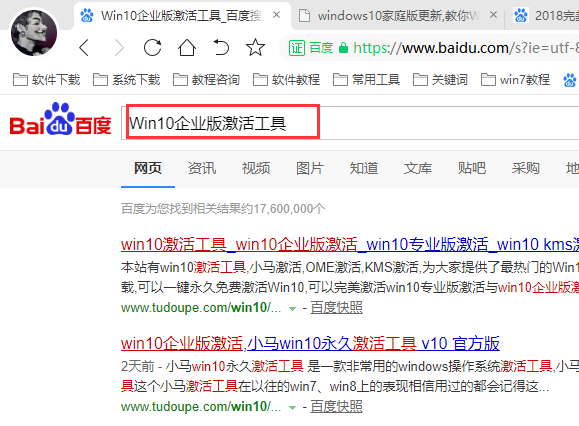Click the browser forward arrow

(119, 48)
